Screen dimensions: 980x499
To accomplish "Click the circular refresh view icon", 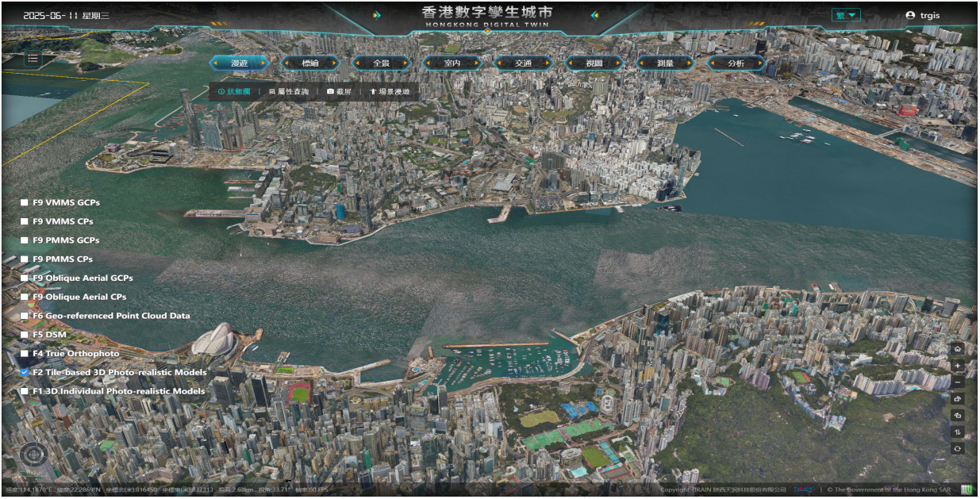I will (958, 448).
